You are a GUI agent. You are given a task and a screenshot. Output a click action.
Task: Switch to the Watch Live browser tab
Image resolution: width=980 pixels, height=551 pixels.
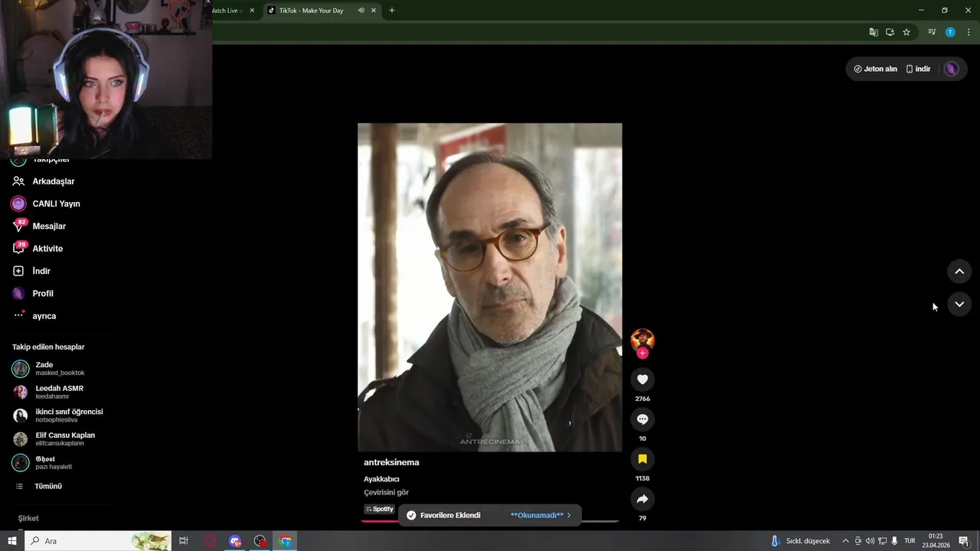[227, 11]
